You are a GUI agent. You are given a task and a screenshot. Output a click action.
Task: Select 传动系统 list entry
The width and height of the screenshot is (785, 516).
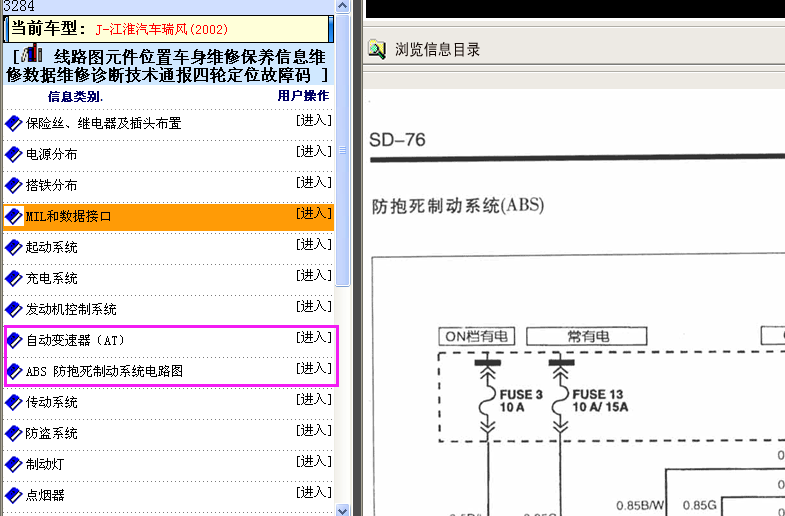coord(52,402)
